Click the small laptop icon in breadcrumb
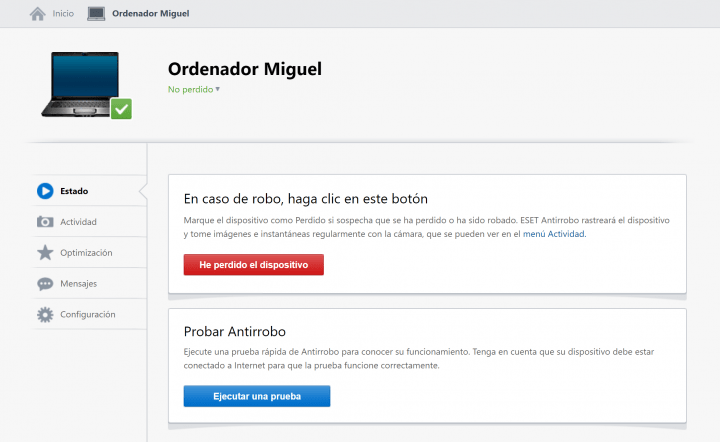The image size is (720, 442). (x=96, y=14)
